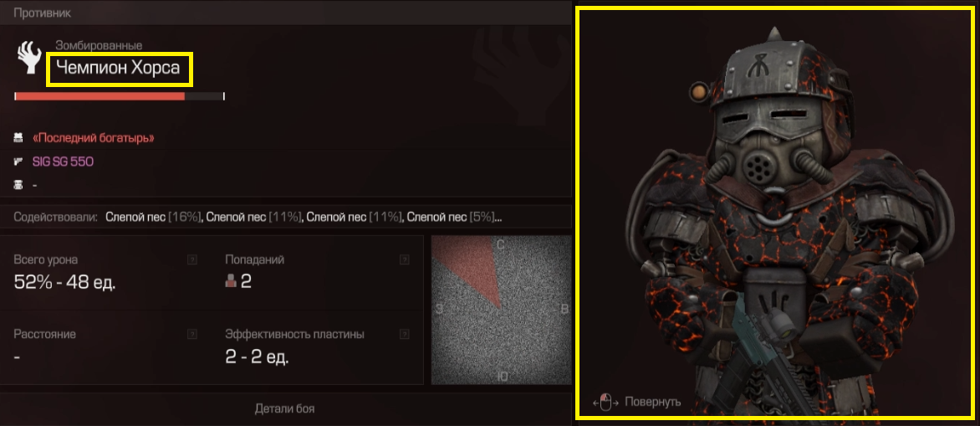This screenshot has width=980, height=426.
Task: Expand the Содействовали assist list ellipsis
Action: point(498,217)
